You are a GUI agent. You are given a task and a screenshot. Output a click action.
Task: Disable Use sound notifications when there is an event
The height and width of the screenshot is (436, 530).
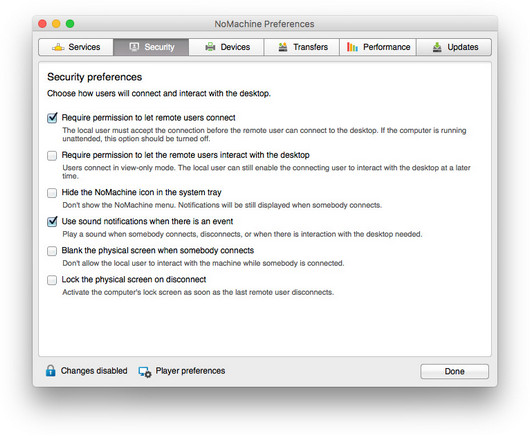point(52,222)
